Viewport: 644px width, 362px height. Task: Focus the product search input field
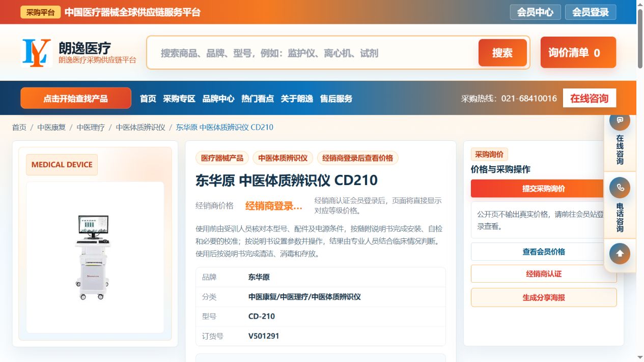click(313, 53)
